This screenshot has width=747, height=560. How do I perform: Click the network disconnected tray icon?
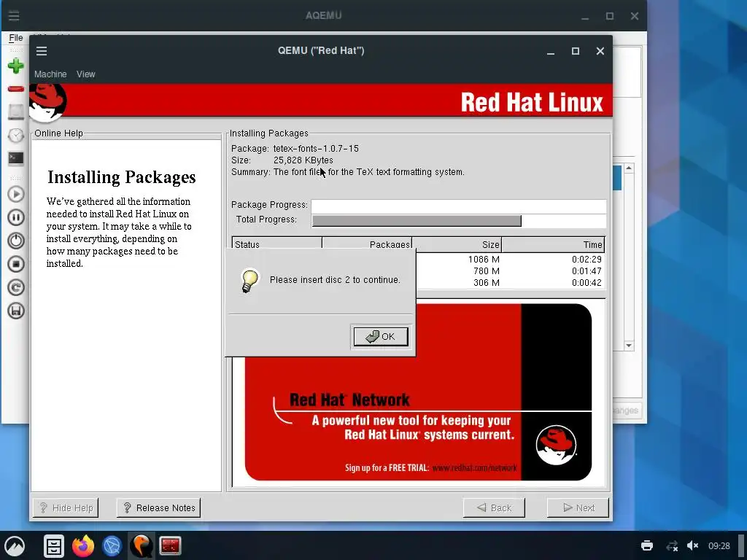(x=672, y=545)
